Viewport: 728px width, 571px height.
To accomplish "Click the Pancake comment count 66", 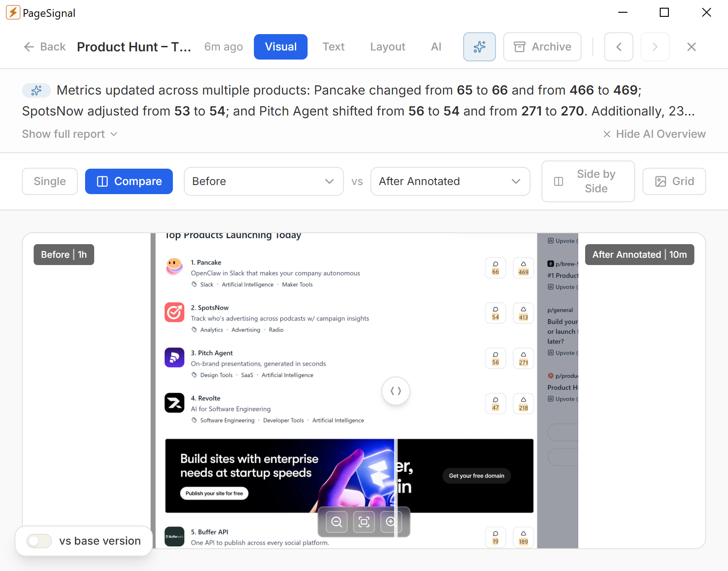I will pos(495,268).
